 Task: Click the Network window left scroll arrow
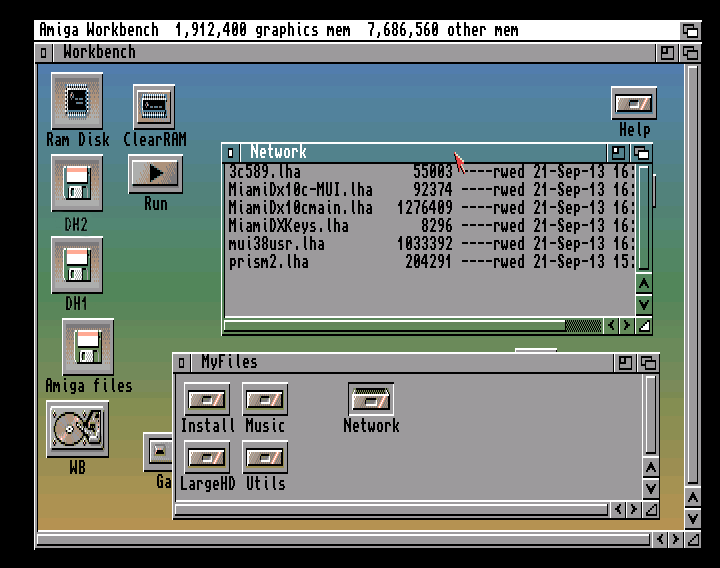[611, 326]
